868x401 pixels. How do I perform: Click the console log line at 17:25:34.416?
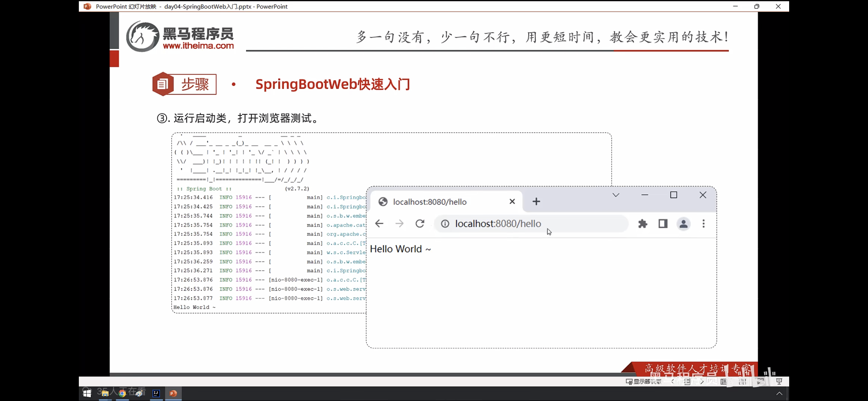[x=270, y=197]
